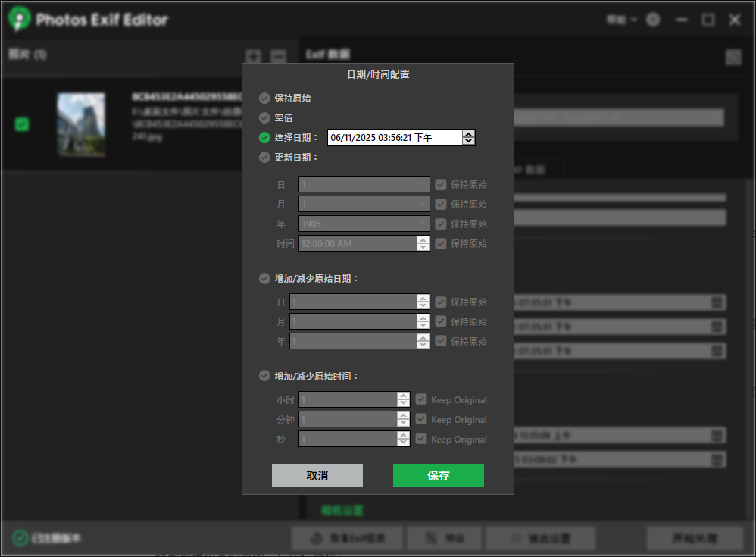Toggle 保持原始 checkbox beside the 时间 field
756x557 pixels.
click(441, 243)
